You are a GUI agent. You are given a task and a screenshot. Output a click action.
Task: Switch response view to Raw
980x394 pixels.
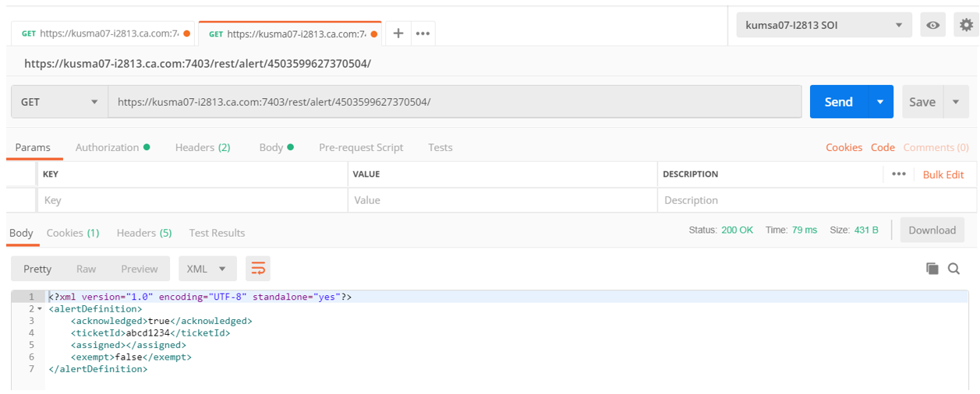click(x=86, y=269)
